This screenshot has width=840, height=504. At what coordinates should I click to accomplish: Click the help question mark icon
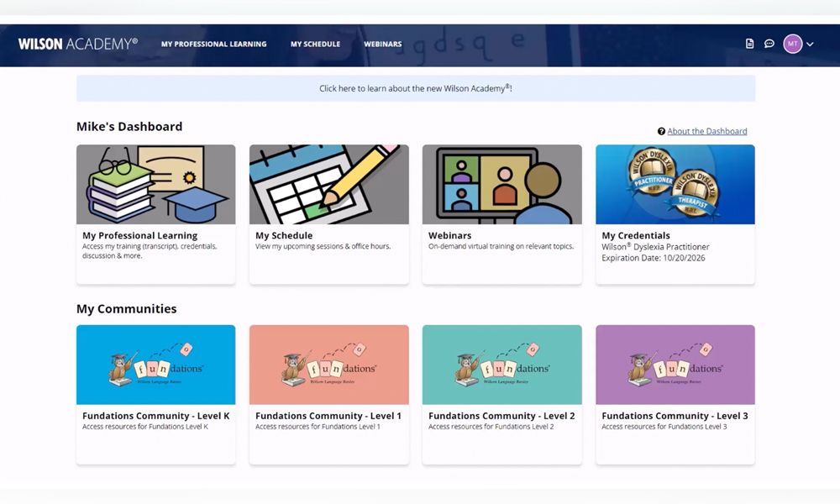tap(662, 131)
